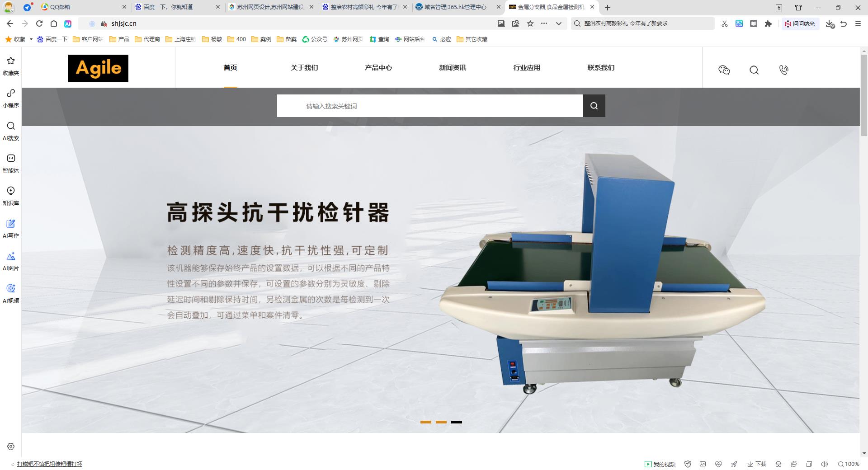Screen dimensions: 868x470
Task: Star this page with bookmark icon
Action: [x=530, y=23]
